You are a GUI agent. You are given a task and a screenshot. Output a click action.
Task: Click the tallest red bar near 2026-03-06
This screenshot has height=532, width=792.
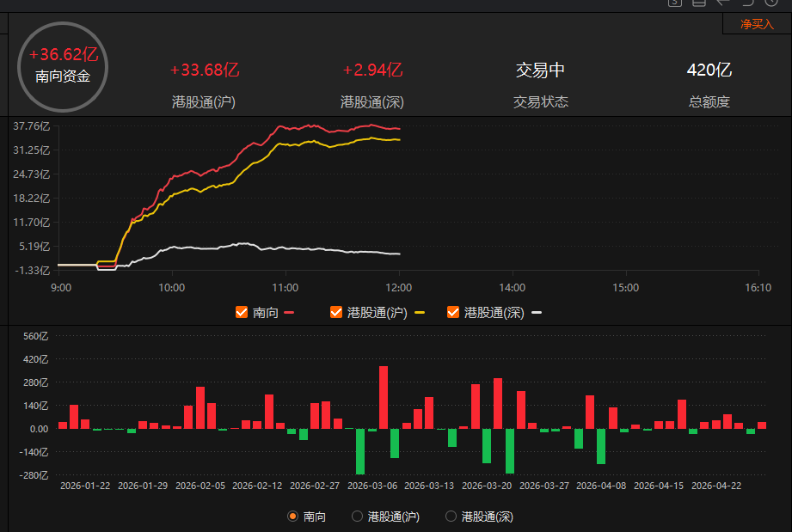pyautogui.click(x=384, y=397)
